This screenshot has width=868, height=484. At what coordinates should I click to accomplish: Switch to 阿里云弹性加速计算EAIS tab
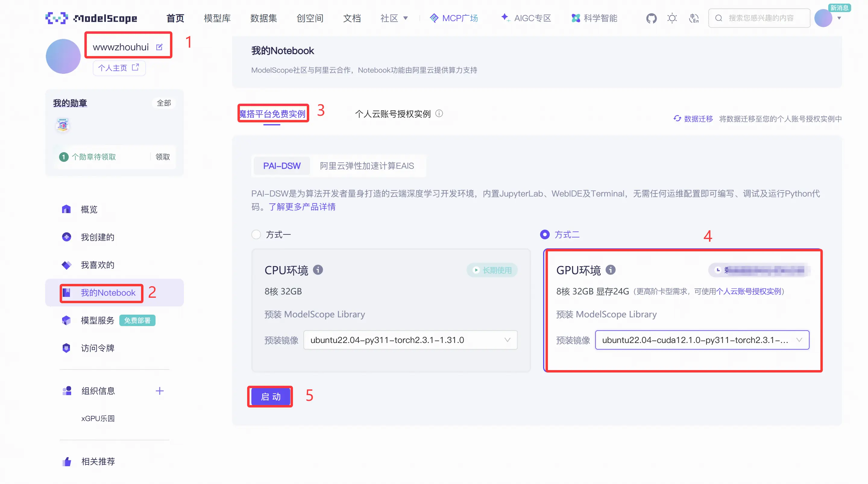[366, 166]
